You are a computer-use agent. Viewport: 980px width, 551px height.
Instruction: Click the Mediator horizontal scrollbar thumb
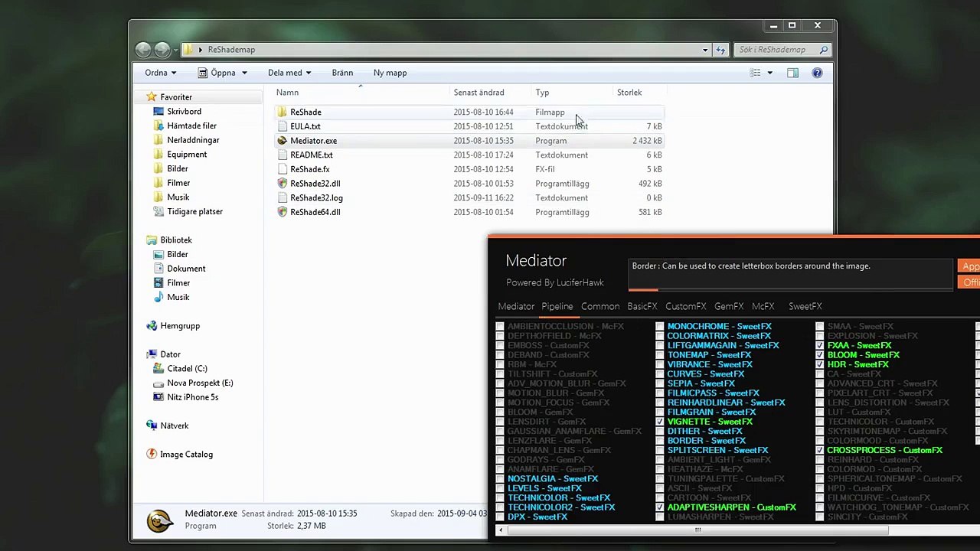tap(697, 530)
